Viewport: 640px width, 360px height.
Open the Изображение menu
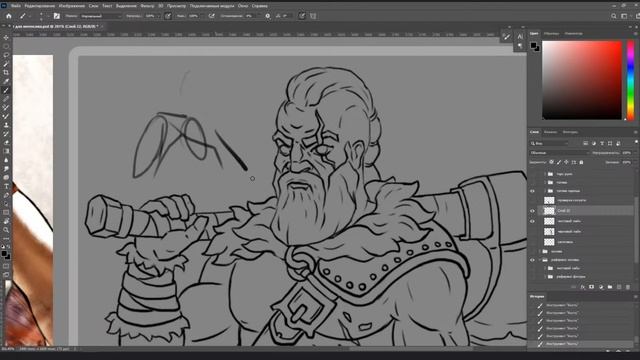point(72,6)
